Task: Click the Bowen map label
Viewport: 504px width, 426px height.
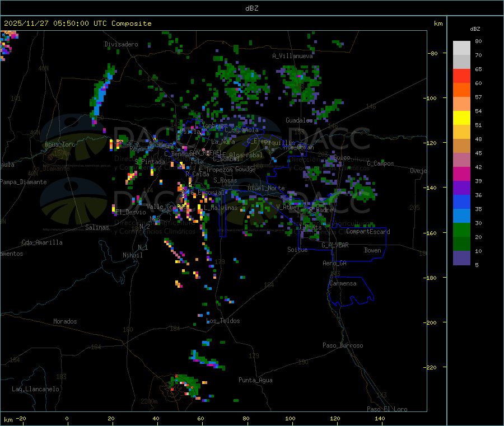Action: pos(372,250)
